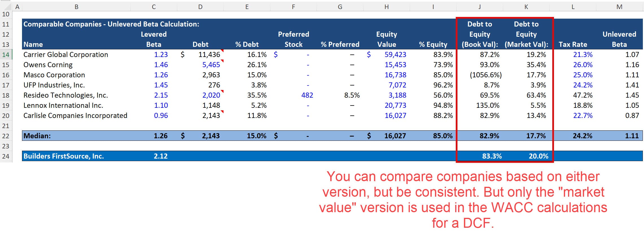The width and height of the screenshot is (644, 239).
Task: Select column M header
Action: (x=619, y=7)
